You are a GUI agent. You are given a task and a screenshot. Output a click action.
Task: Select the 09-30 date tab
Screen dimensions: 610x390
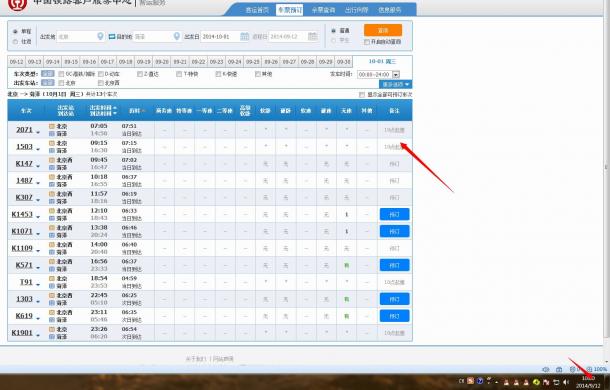[344, 62]
